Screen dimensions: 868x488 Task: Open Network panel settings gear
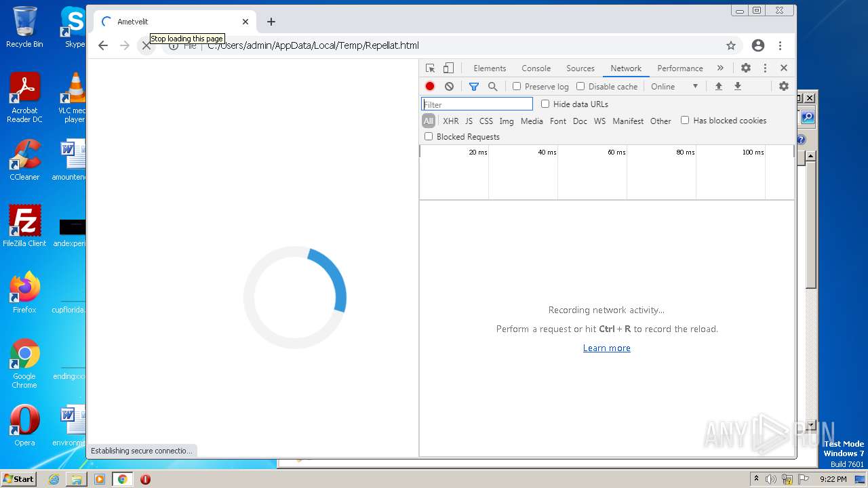pyautogui.click(x=784, y=86)
